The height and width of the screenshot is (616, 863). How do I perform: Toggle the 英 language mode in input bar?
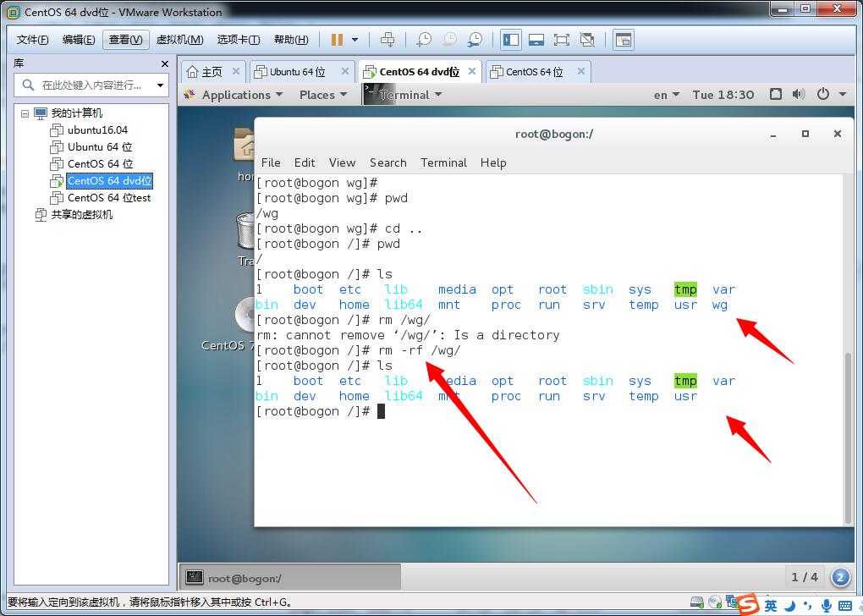[771, 606]
